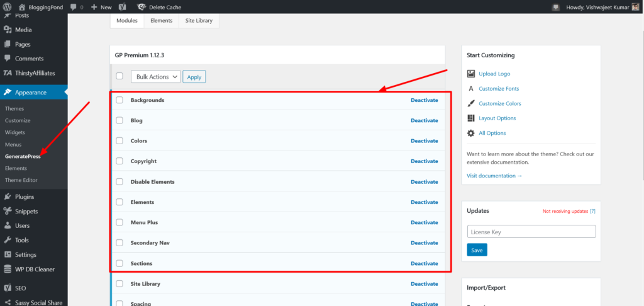Image resolution: width=644 pixels, height=306 pixels.
Task: Deactivate the Menu Plus module
Action: click(x=425, y=222)
